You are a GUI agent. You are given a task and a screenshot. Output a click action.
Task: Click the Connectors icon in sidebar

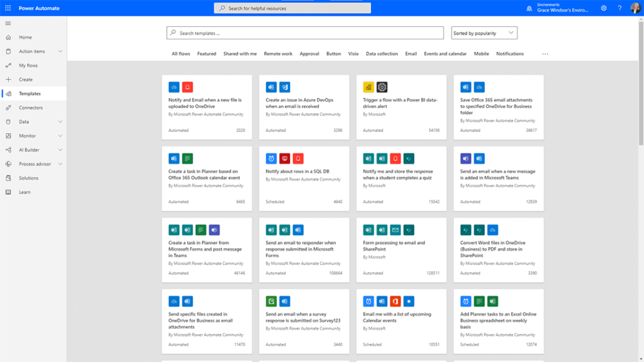coord(8,107)
